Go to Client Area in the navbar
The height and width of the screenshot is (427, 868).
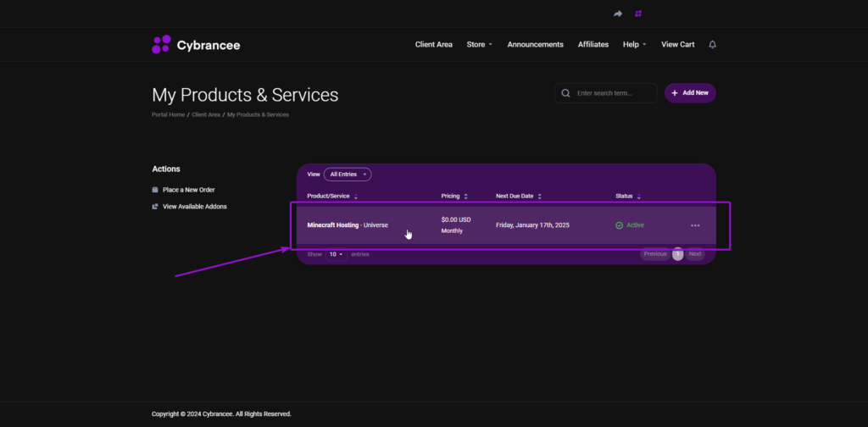tap(434, 45)
